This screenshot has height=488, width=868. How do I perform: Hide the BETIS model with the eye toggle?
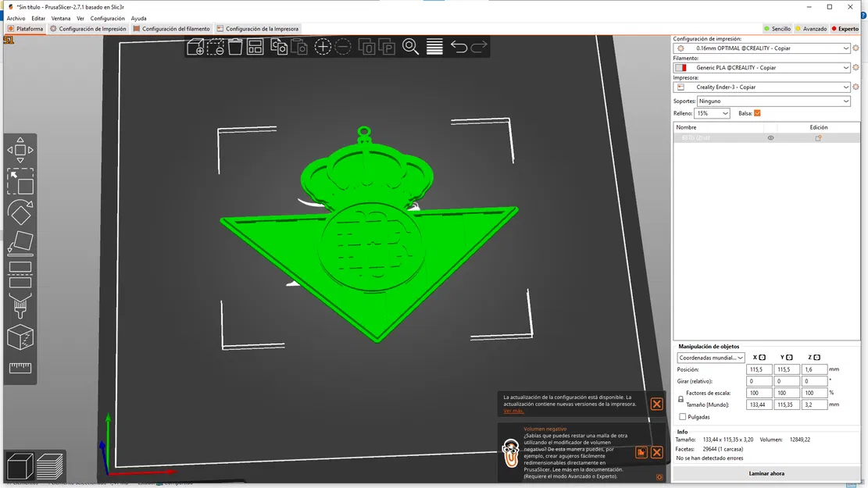click(x=770, y=137)
